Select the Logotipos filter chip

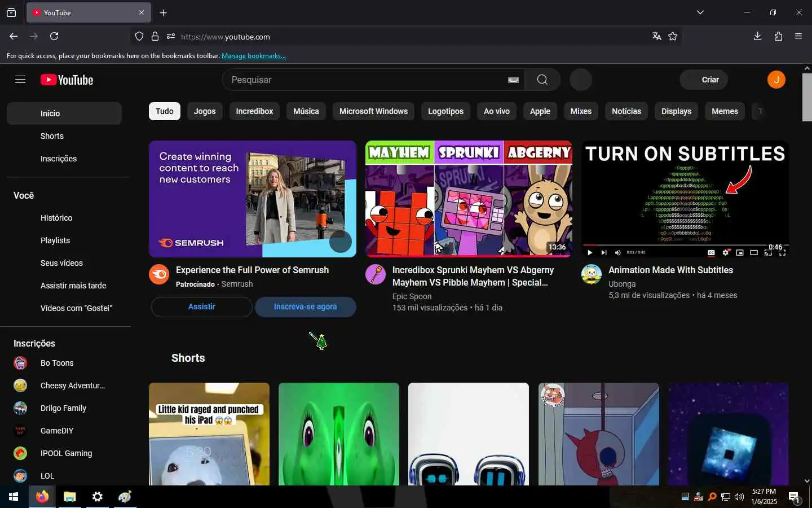[x=445, y=111]
